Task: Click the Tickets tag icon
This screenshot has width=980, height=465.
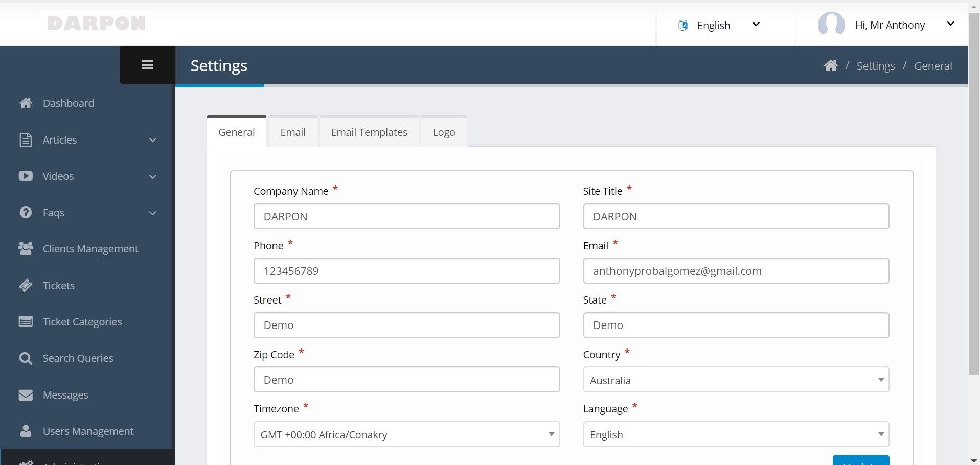Action: [x=26, y=286]
